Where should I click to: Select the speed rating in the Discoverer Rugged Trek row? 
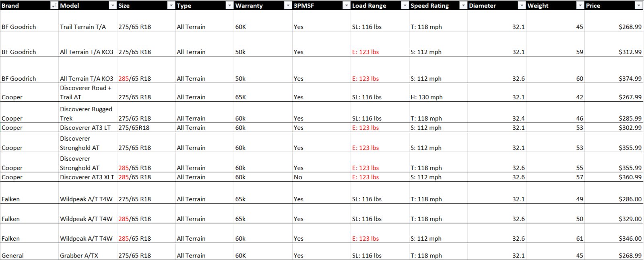[438, 112]
